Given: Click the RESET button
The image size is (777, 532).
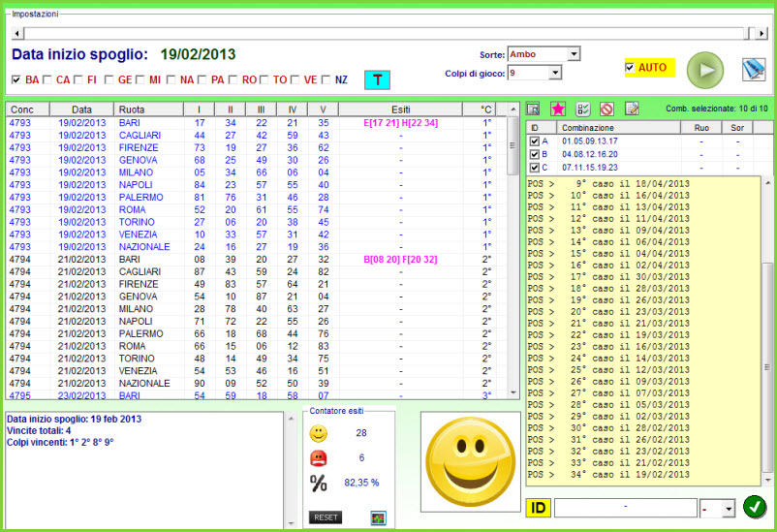Looking at the screenshot, I should pos(326,517).
